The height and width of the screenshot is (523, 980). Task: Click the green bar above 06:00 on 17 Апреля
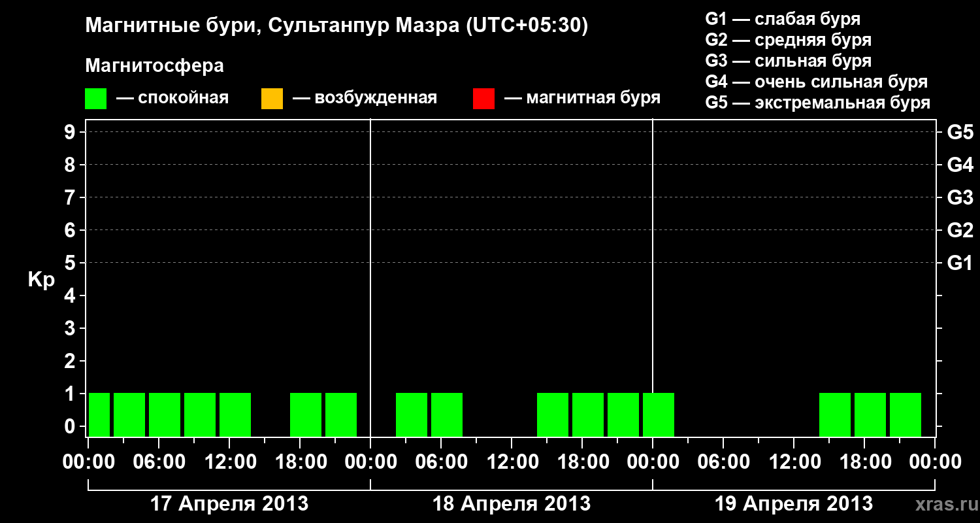point(165,414)
